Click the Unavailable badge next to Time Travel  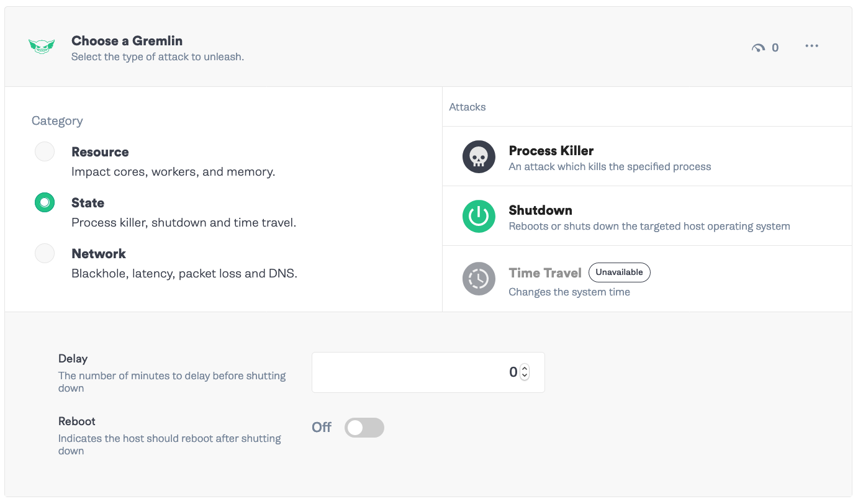tap(620, 272)
